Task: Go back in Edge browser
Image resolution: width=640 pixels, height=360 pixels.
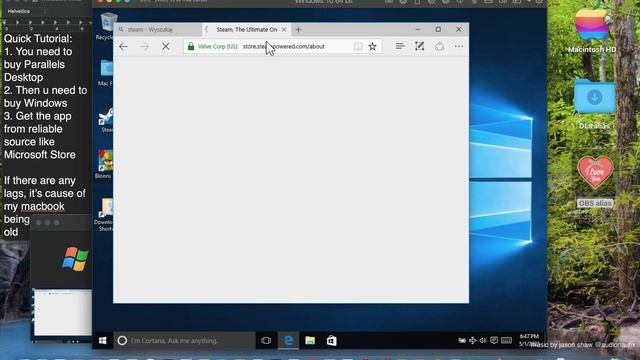Action: pyautogui.click(x=123, y=47)
